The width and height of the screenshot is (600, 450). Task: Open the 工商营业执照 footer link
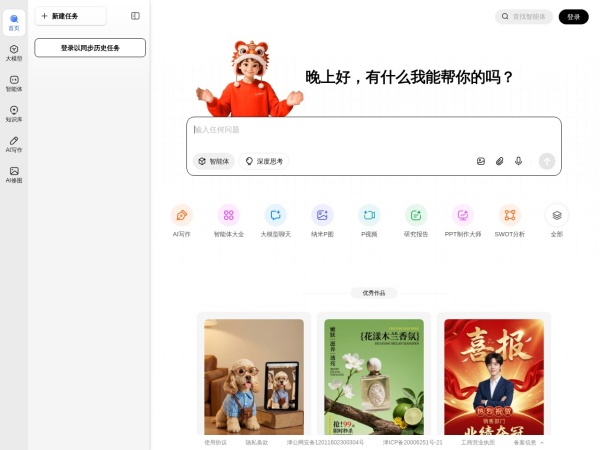(x=478, y=442)
